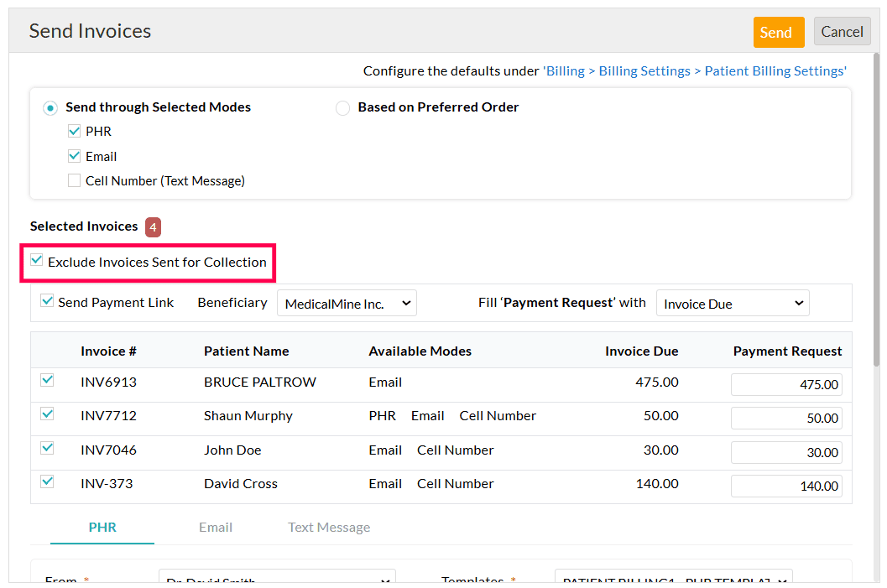Viewport: 887px width, 588px height.
Task: Uncheck the Email send mode
Action: click(74, 155)
